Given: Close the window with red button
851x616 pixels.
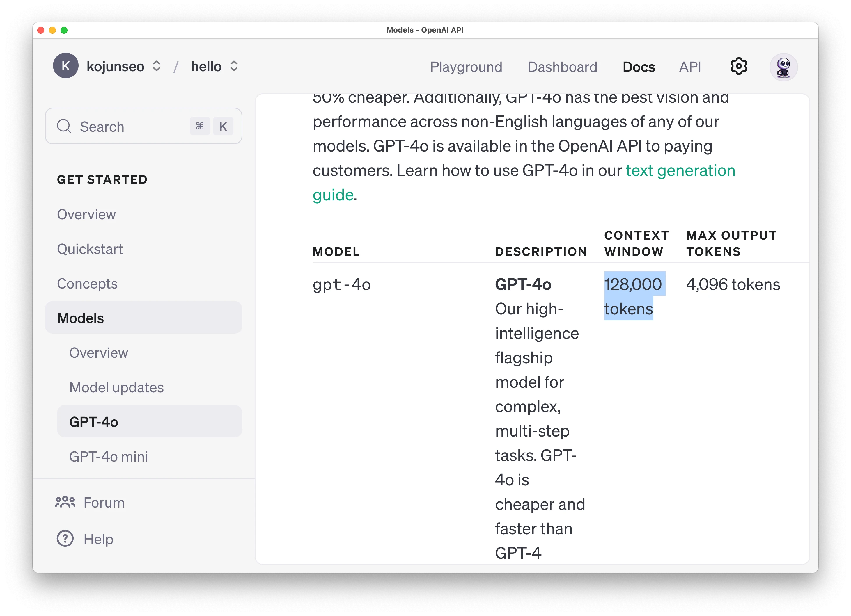Looking at the screenshot, I should (x=41, y=30).
